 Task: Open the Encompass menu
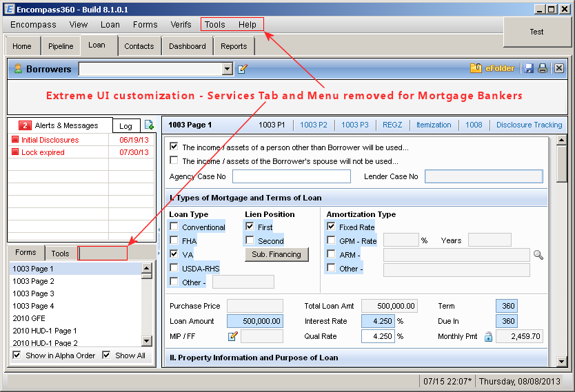[33, 25]
